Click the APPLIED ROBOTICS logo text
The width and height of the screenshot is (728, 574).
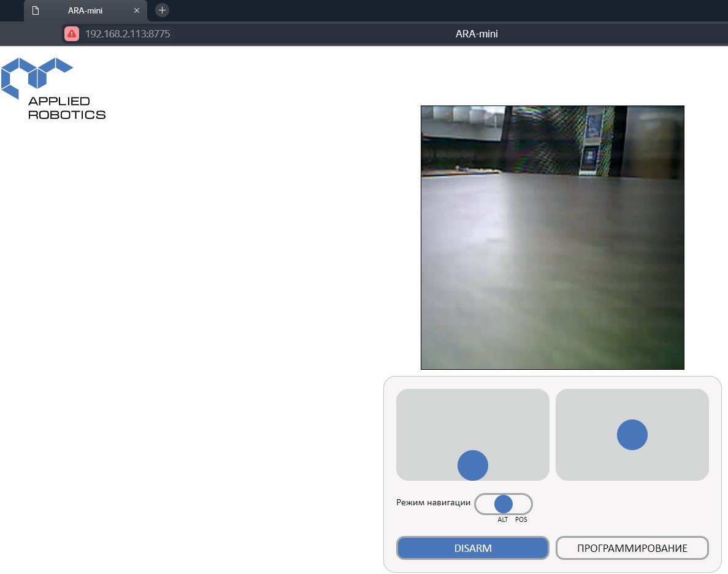pos(67,108)
